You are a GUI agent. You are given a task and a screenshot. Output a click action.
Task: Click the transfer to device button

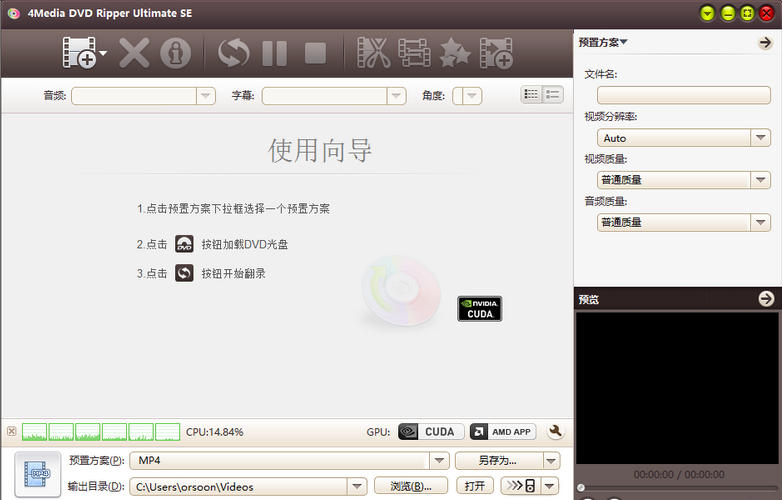[521, 486]
